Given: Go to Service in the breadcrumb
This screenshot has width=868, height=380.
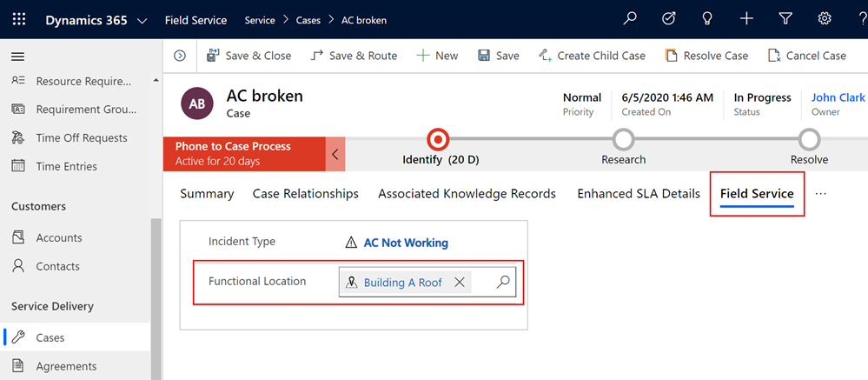Looking at the screenshot, I should tap(260, 21).
